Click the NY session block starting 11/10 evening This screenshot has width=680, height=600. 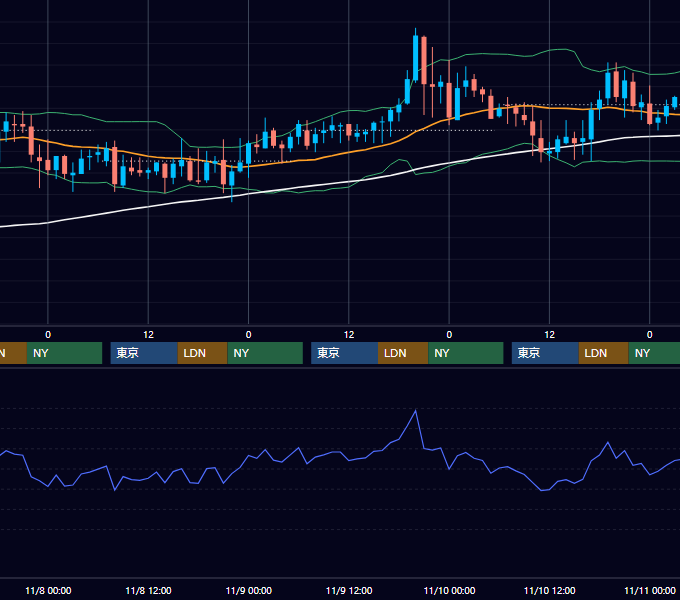point(654,353)
